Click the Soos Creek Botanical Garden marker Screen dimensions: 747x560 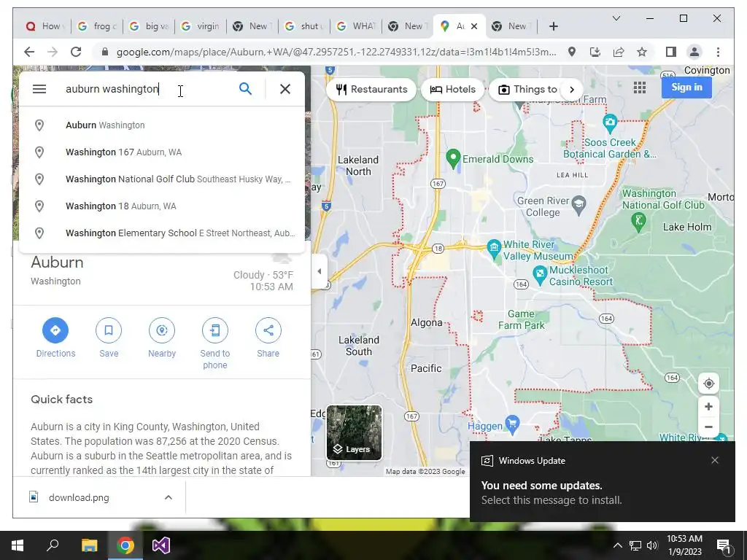610,122
